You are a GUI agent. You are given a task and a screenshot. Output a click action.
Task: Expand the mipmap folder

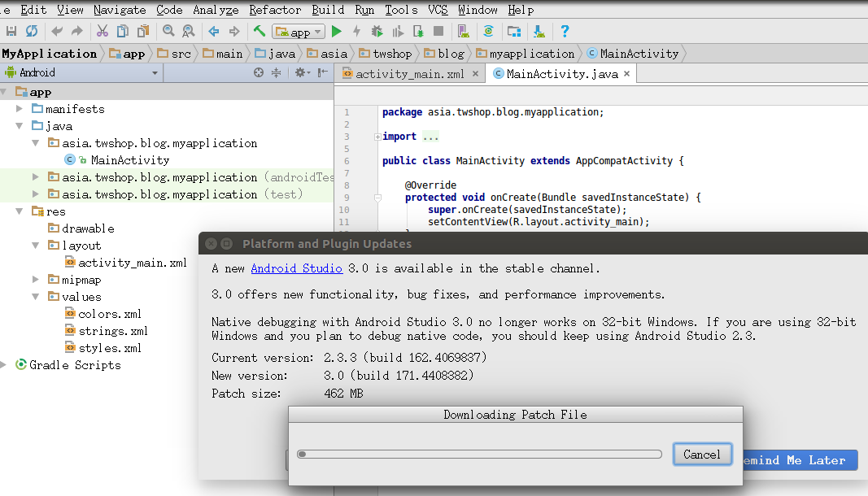coord(36,280)
